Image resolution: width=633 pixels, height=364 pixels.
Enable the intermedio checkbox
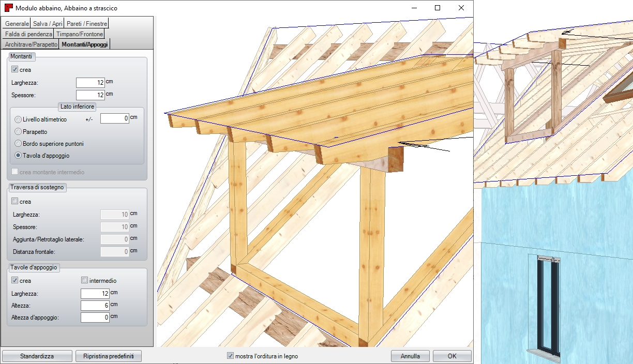click(x=85, y=281)
